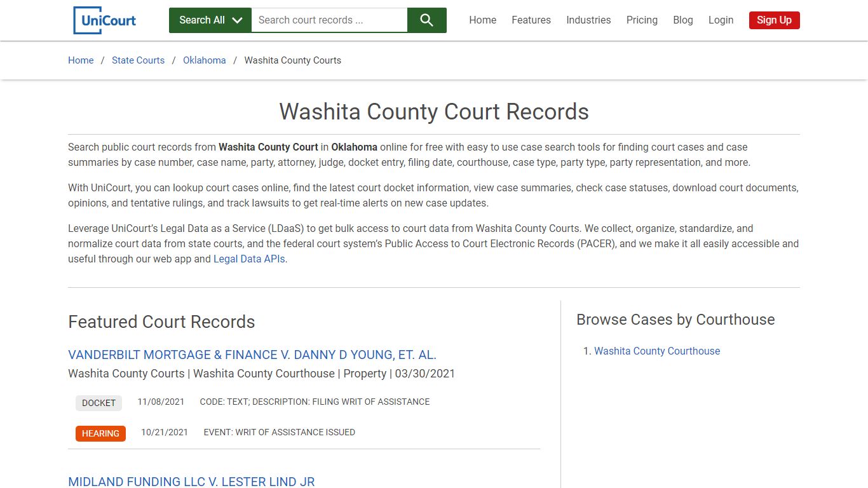Screen dimensions: 868x488
Task: Click the Washita County Court Records heading
Action: point(434,112)
